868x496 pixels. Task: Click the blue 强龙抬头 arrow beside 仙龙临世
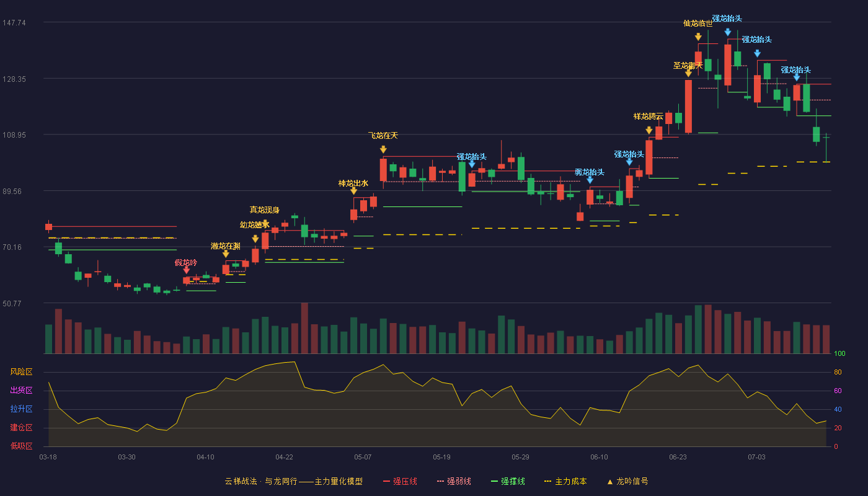tap(727, 32)
